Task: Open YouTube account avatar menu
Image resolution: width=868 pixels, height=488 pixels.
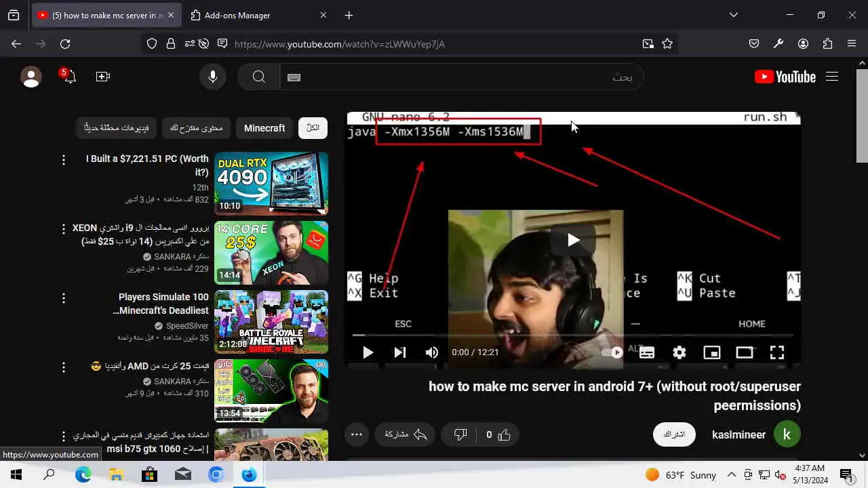Action: (x=31, y=77)
